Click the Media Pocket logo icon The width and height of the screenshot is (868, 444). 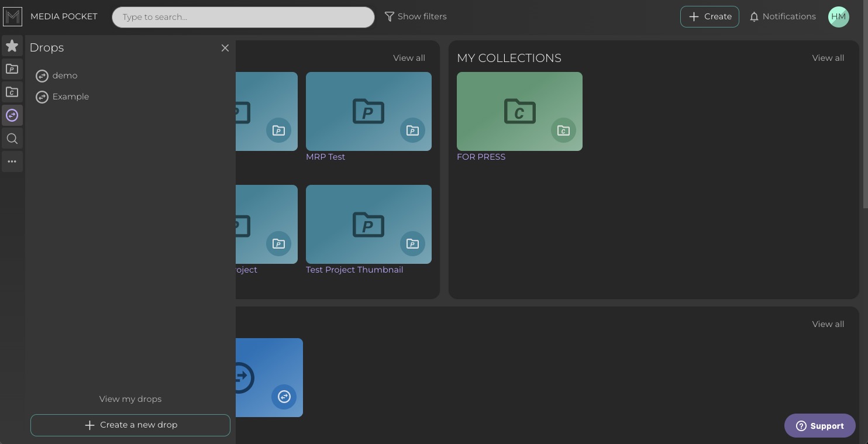[x=12, y=17]
